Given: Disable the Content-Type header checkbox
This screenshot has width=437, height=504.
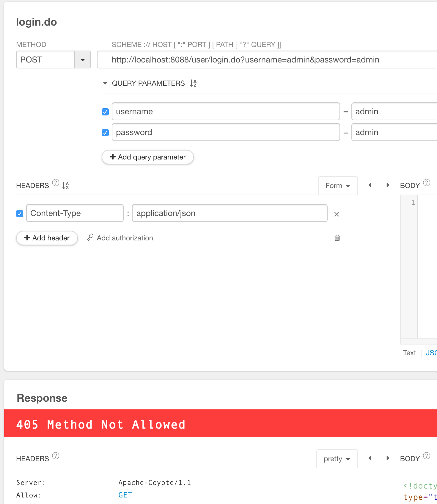Looking at the screenshot, I should (x=20, y=214).
